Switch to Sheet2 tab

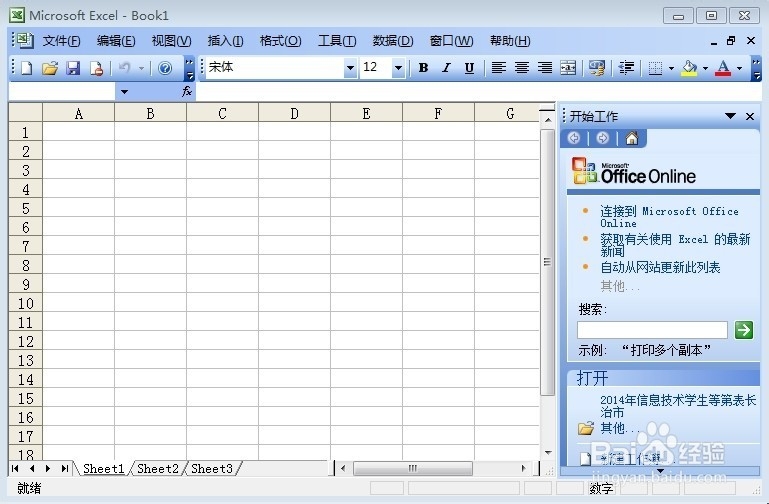click(157, 469)
